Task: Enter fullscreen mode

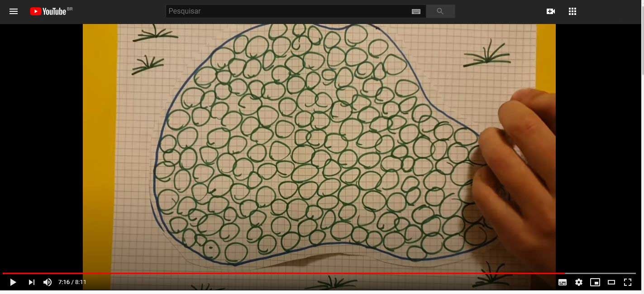Action: (628, 282)
